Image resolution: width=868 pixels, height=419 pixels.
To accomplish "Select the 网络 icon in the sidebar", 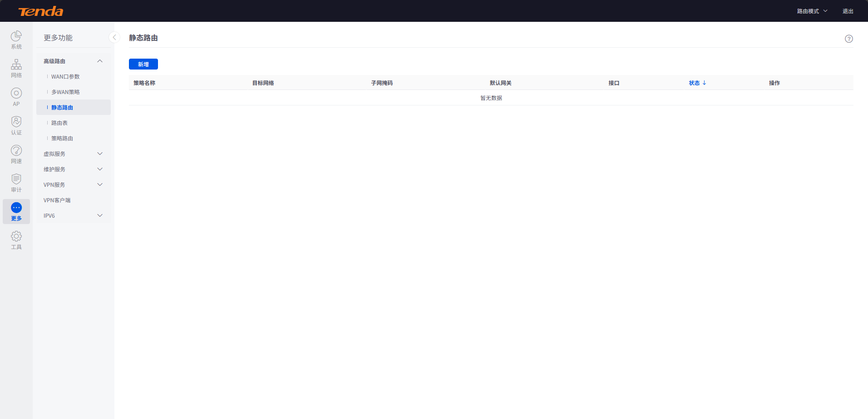I will pos(16,68).
